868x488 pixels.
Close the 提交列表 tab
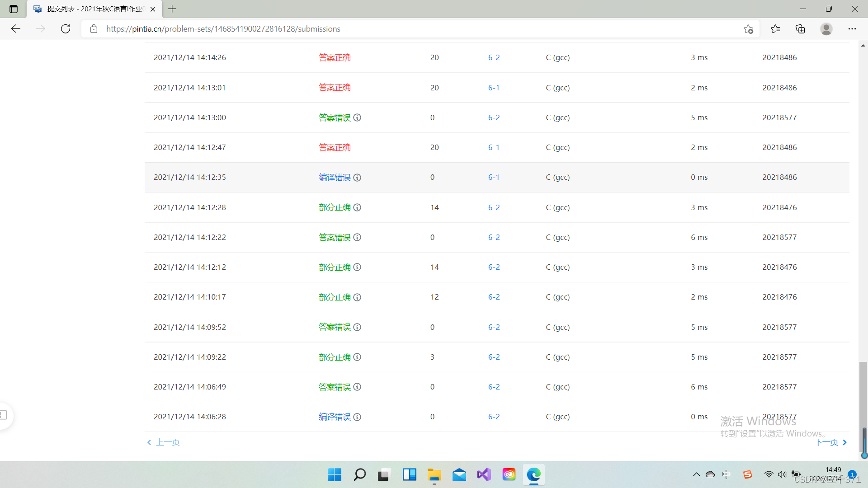click(153, 9)
